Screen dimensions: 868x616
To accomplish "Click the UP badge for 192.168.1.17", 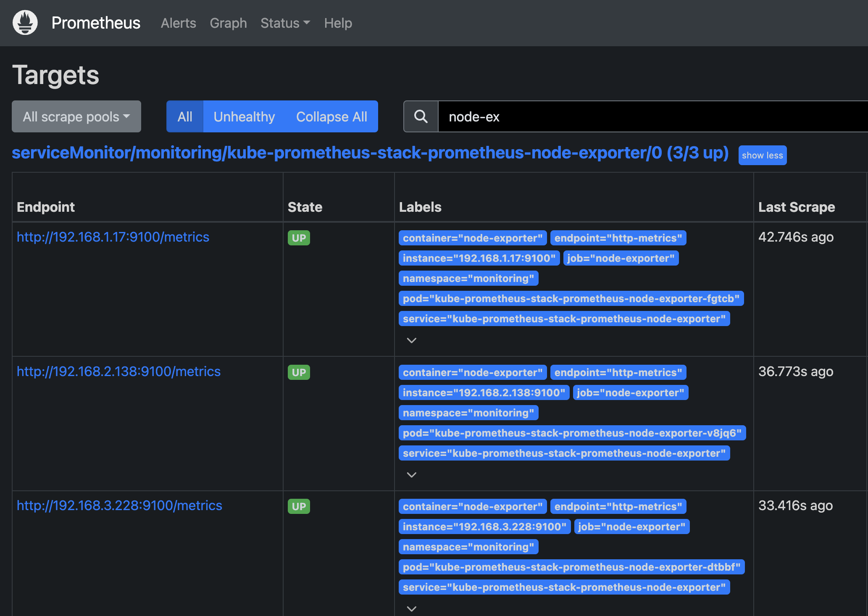I will click(299, 238).
